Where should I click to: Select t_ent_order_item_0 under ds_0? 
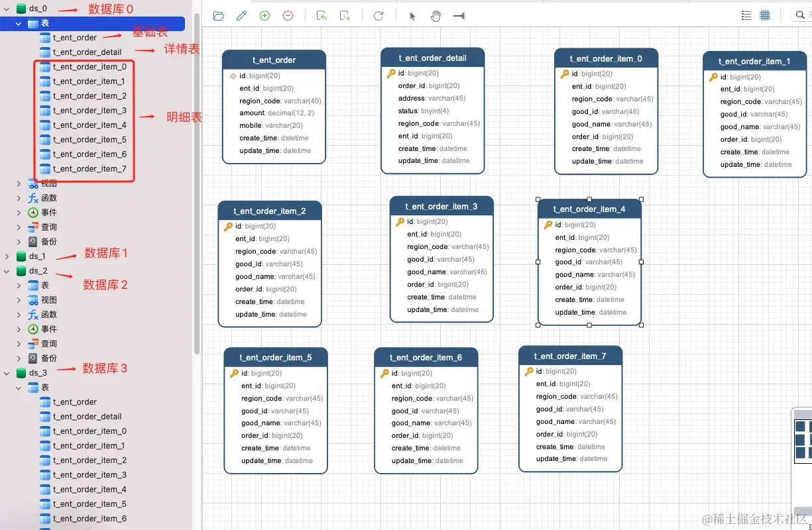89,67
